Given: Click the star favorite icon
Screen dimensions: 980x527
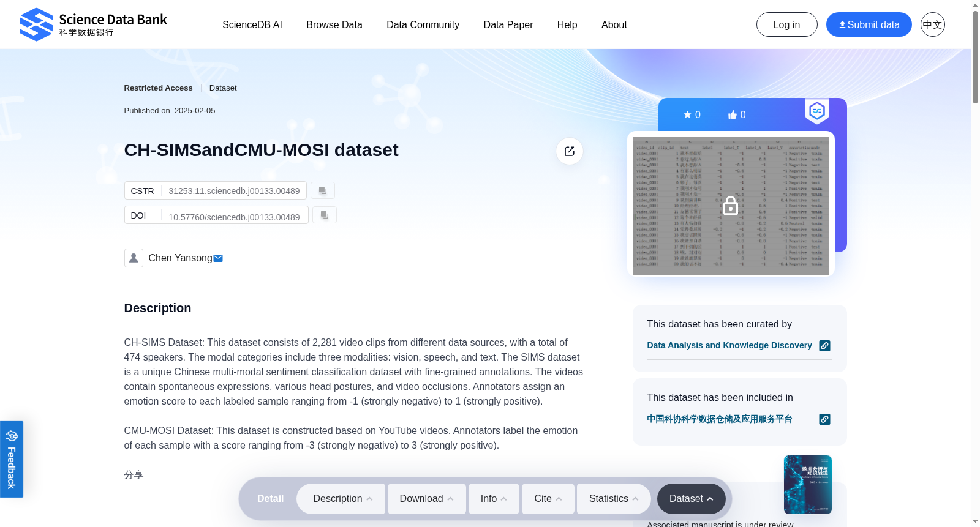Looking at the screenshot, I should point(687,114).
